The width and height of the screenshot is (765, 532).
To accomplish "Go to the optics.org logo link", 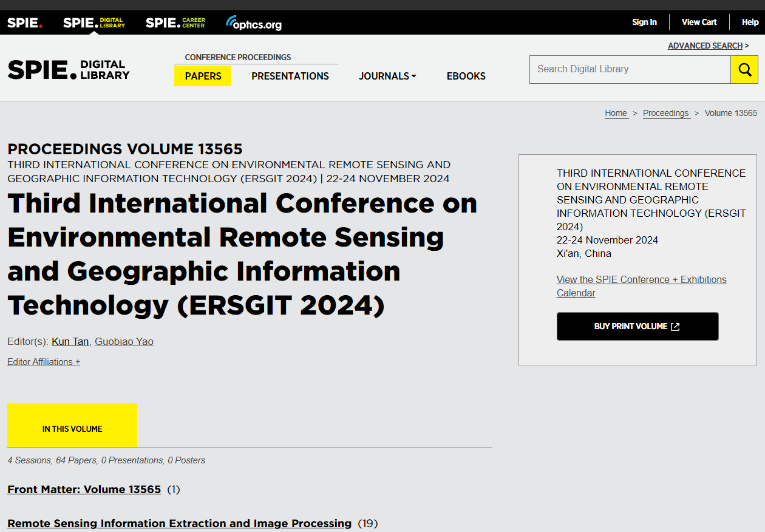I will click(x=254, y=24).
